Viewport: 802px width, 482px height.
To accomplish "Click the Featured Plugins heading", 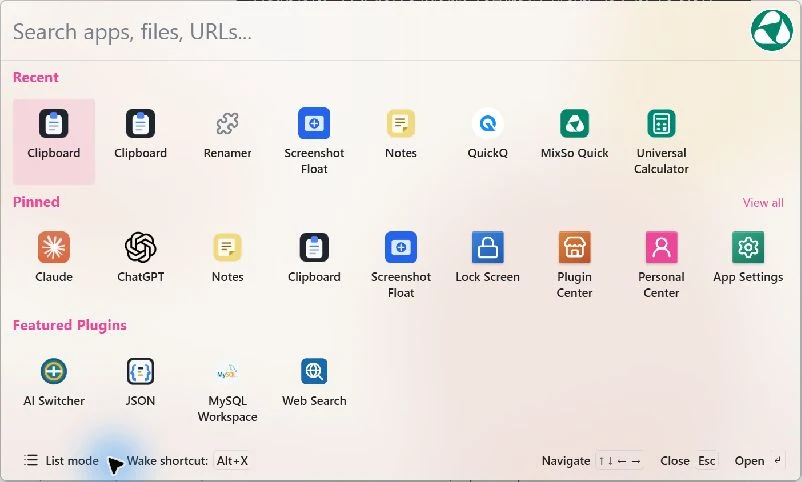I will click(x=70, y=325).
